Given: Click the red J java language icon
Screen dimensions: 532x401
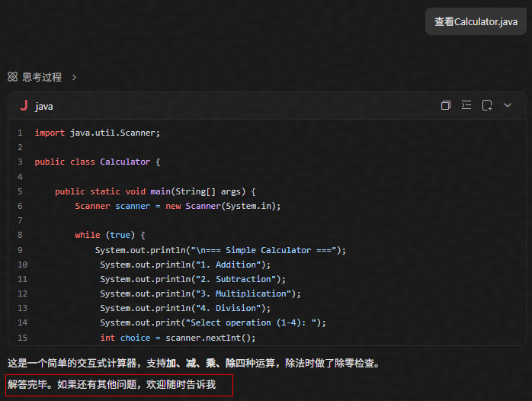Looking at the screenshot, I should (24, 105).
